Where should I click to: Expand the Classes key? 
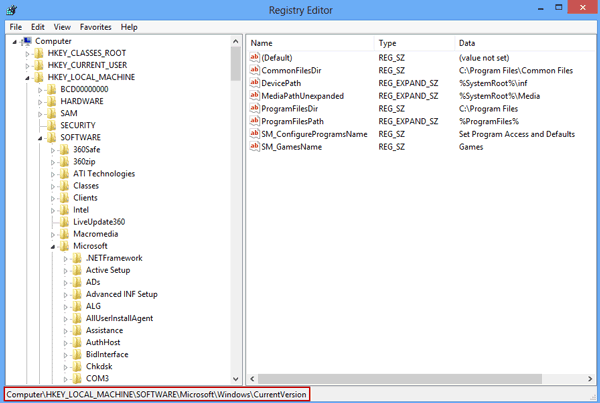(53, 187)
